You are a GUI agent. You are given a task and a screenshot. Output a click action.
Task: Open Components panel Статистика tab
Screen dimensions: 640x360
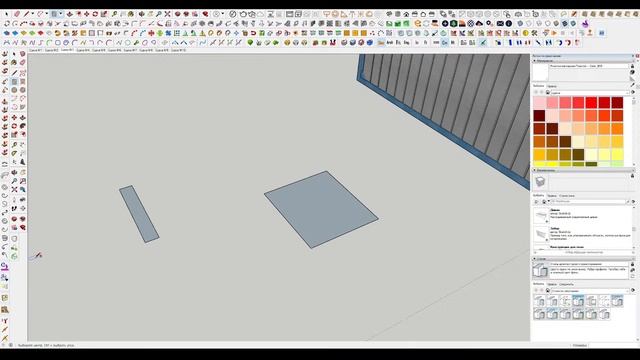coord(567,196)
